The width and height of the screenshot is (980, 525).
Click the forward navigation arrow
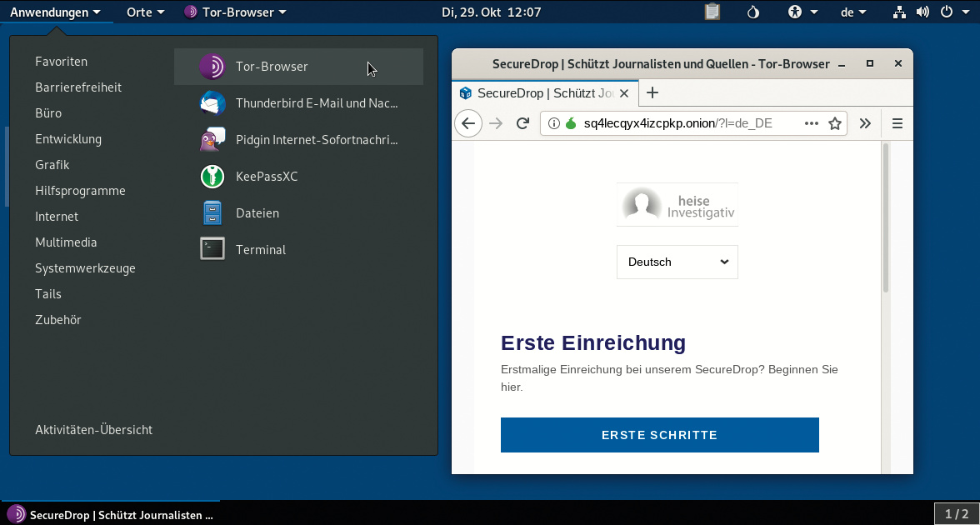496,123
